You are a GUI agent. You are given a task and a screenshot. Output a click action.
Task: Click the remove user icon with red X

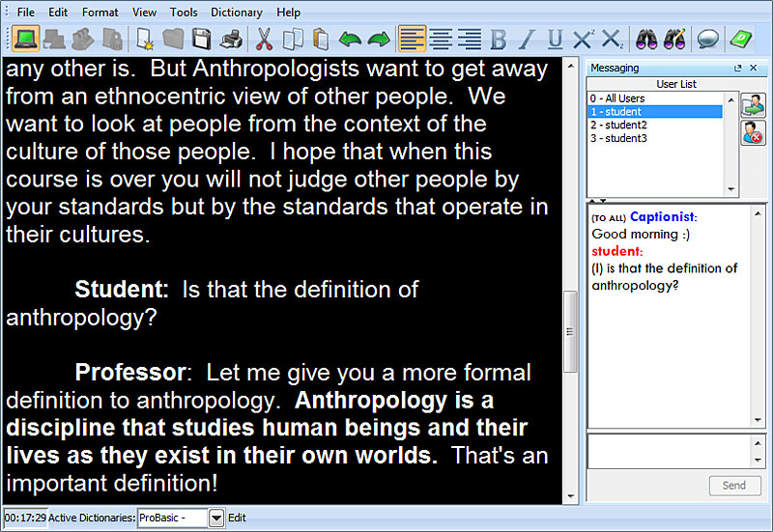[753, 134]
